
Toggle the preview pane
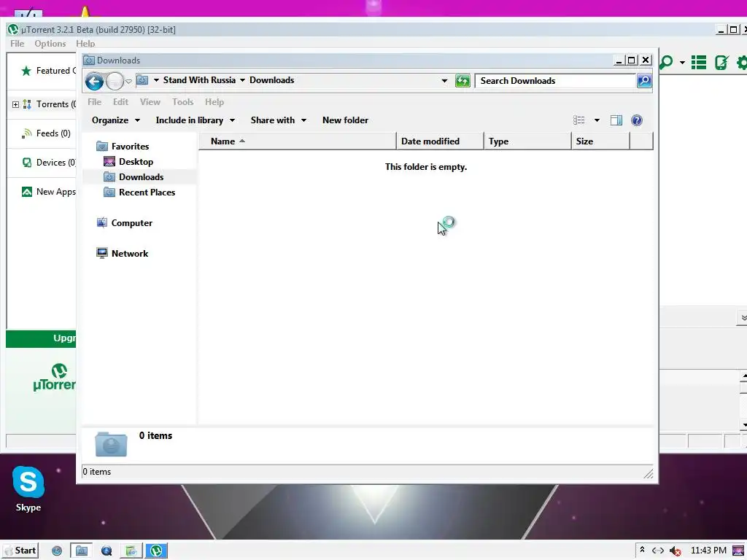click(616, 120)
